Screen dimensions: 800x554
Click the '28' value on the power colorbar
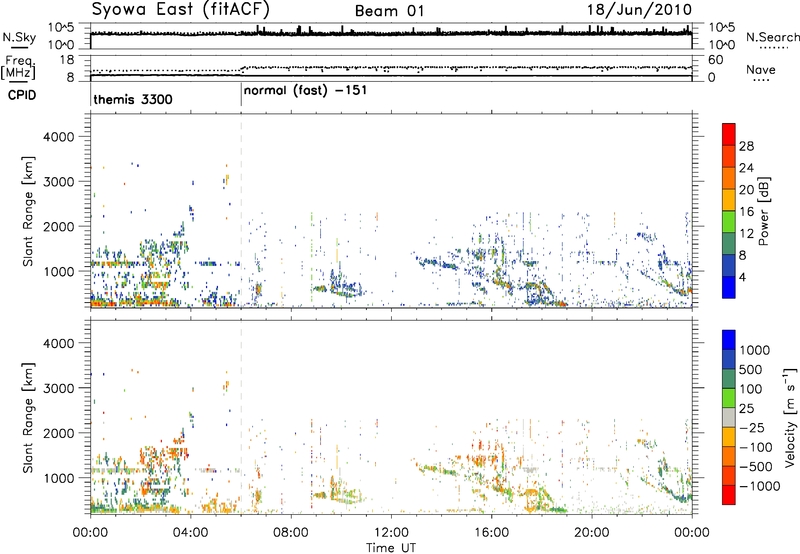click(746, 146)
